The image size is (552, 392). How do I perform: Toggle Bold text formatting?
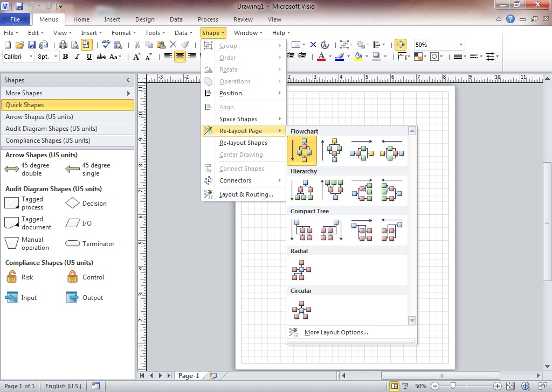point(65,57)
